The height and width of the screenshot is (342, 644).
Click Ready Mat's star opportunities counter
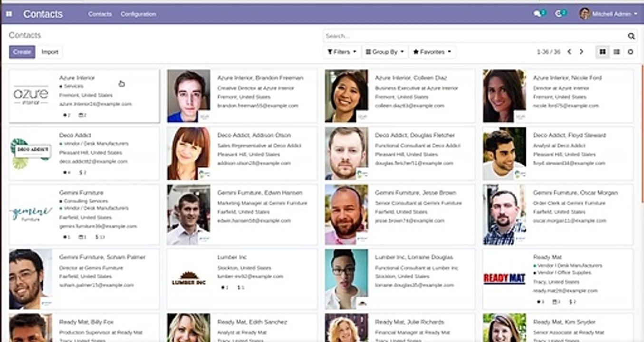[540, 302]
